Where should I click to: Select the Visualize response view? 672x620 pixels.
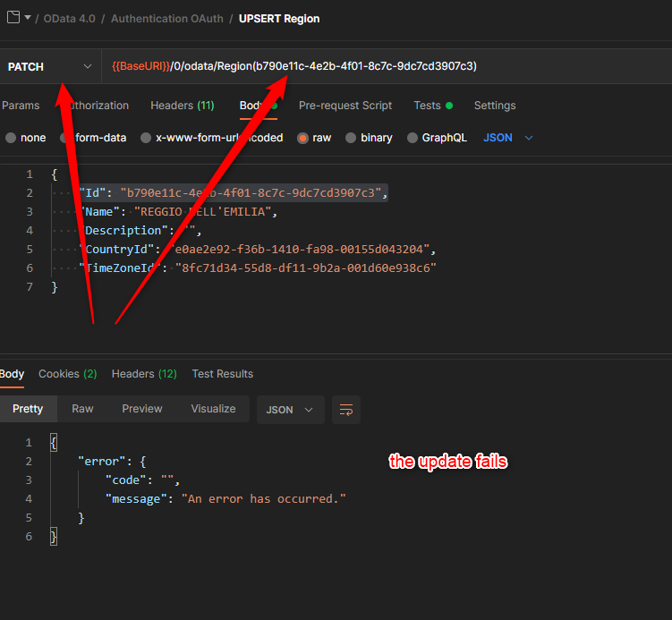click(213, 409)
